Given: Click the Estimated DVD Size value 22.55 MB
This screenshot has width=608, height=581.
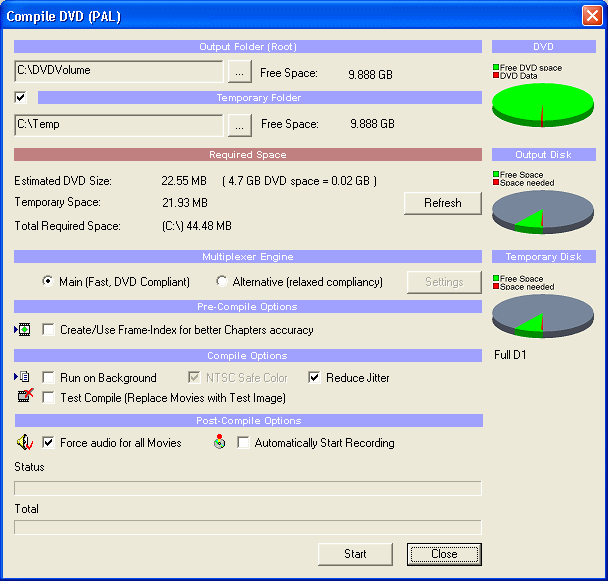Looking at the screenshot, I should click(184, 181).
